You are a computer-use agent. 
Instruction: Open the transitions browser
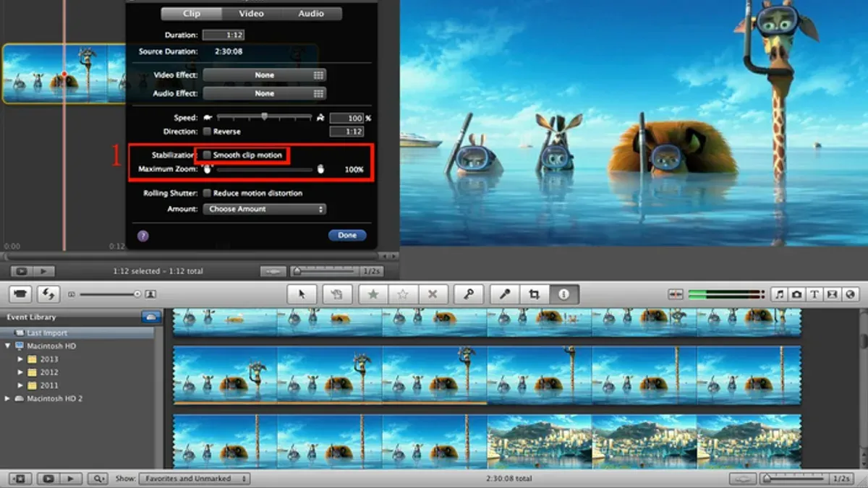click(x=833, y=294)
